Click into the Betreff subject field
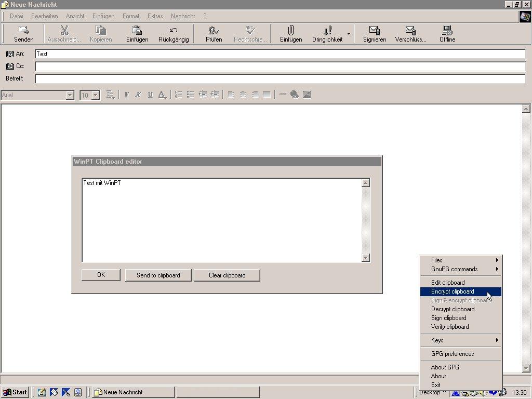This screenshot has width=532, height=399. tap(280, 79)
